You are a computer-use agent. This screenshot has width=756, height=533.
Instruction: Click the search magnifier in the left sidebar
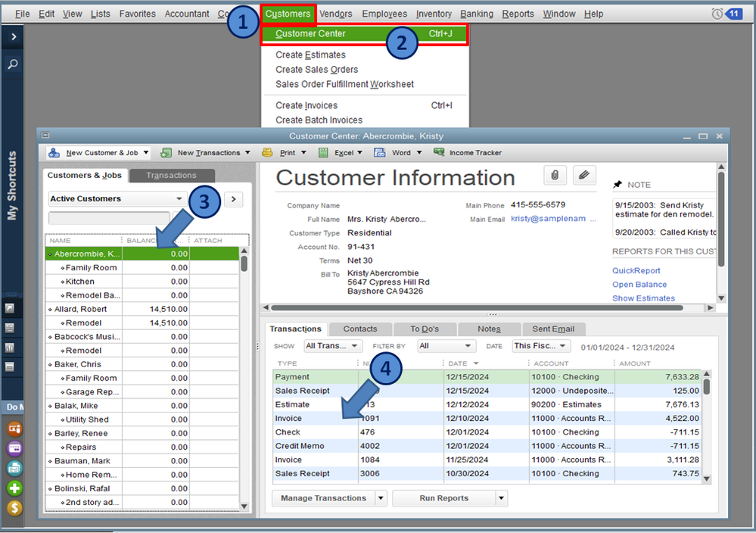tap(13, 65)
